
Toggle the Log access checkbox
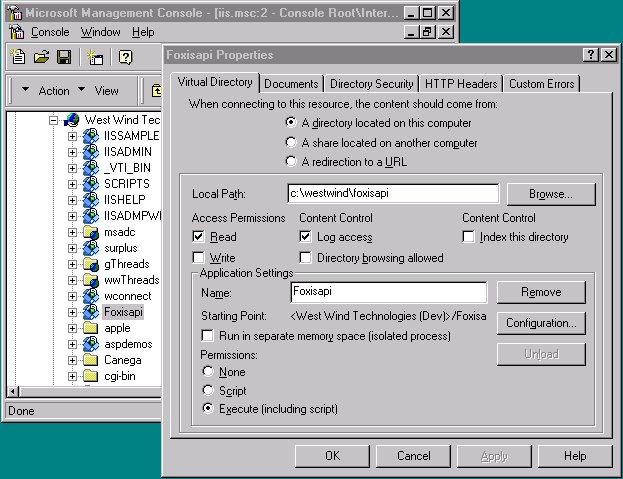pos(305,237)
